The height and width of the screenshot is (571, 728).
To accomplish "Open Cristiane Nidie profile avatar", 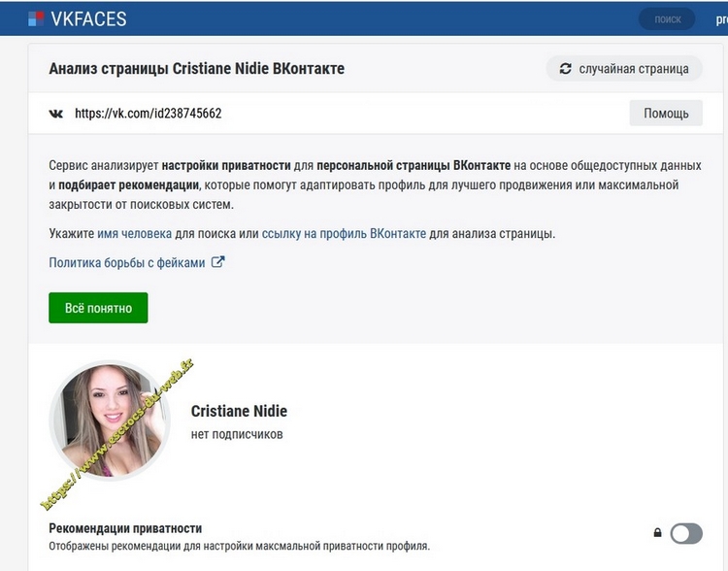I will pos(110,420).
